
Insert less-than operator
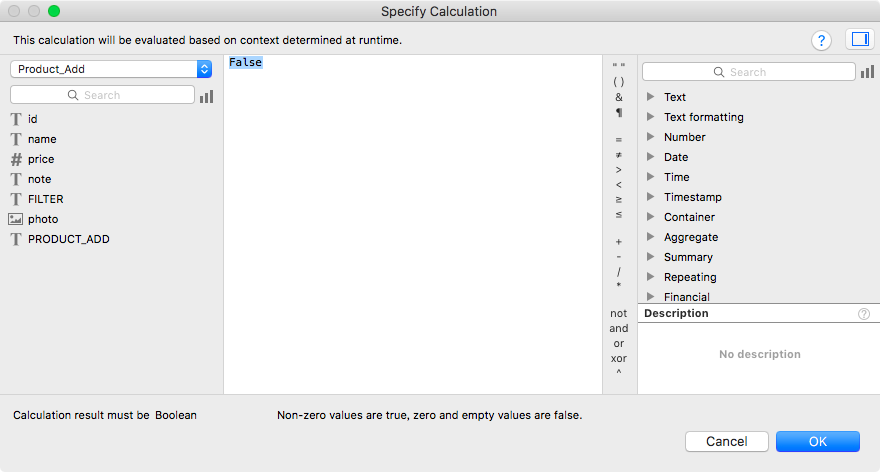pos(618,185)
